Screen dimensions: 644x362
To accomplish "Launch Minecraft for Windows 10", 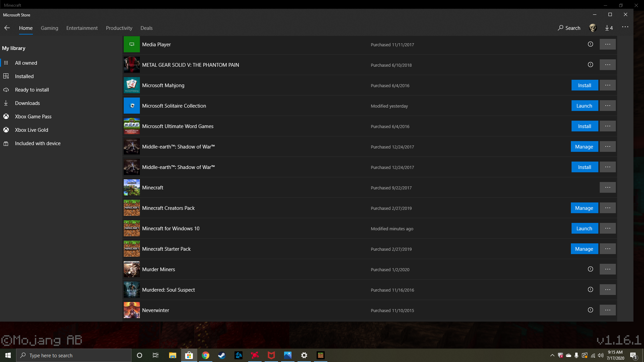I will pos(585,229).
